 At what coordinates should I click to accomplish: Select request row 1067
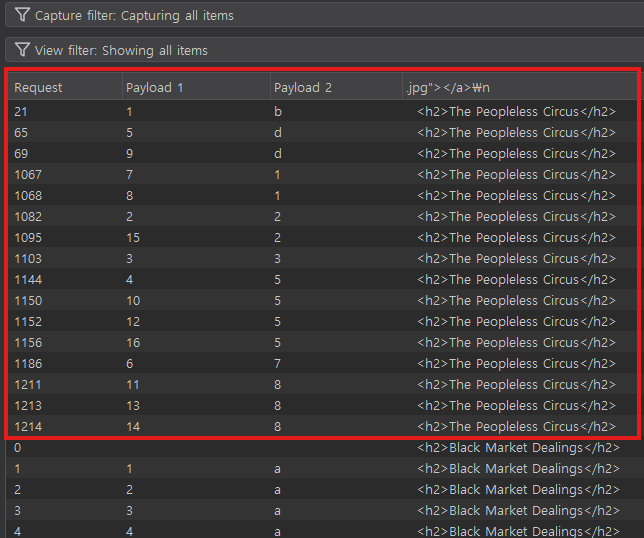point(322,174)
